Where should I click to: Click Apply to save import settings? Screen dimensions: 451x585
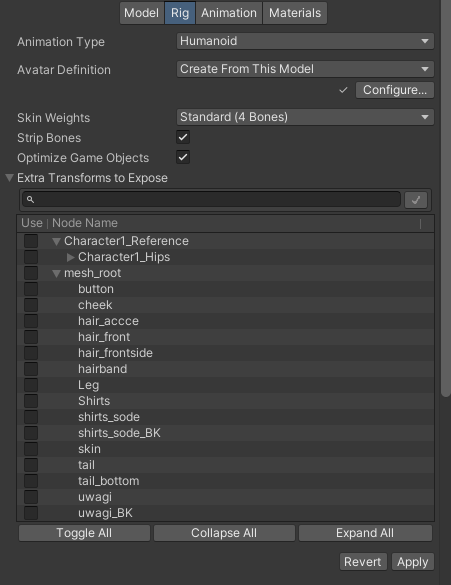coord(413,562)
